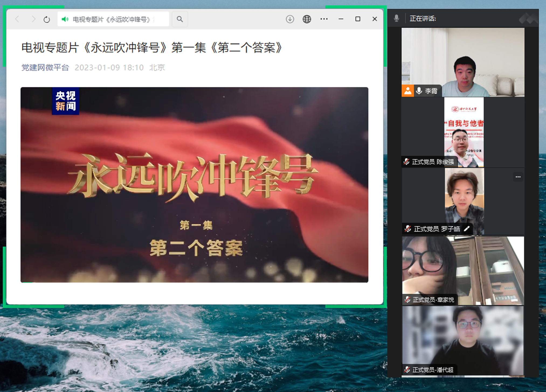Open 党建网微平台 account link
The width and height of the screenshot is (546, 392).
click(x=45, y=67)
